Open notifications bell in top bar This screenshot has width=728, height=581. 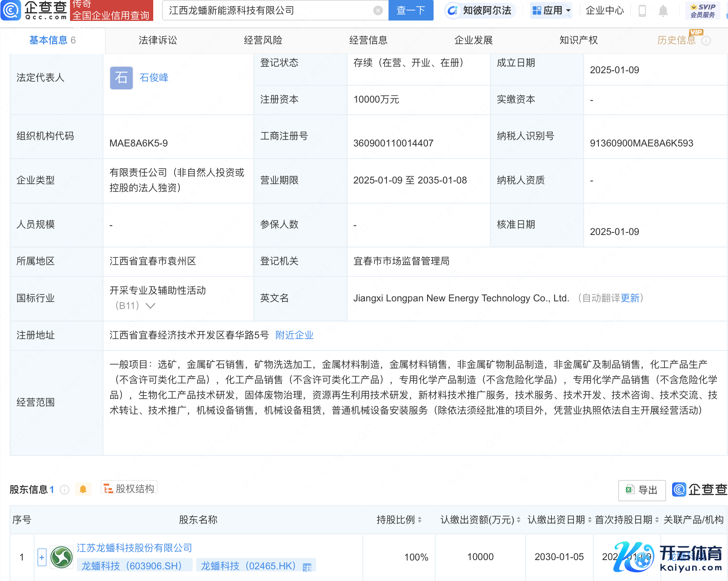[x=663, y=11]
